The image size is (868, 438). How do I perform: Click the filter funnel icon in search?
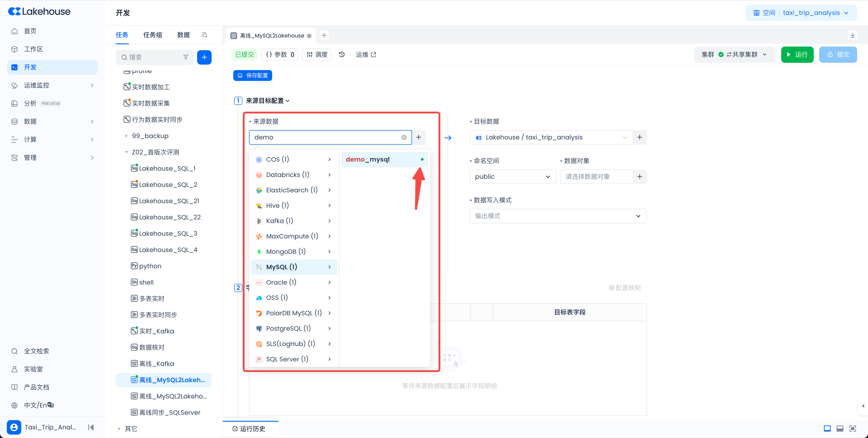click(186, 57)
